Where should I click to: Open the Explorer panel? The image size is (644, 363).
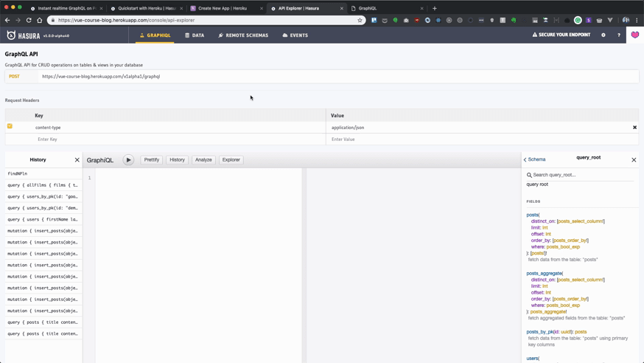click(x=231, y=160)
